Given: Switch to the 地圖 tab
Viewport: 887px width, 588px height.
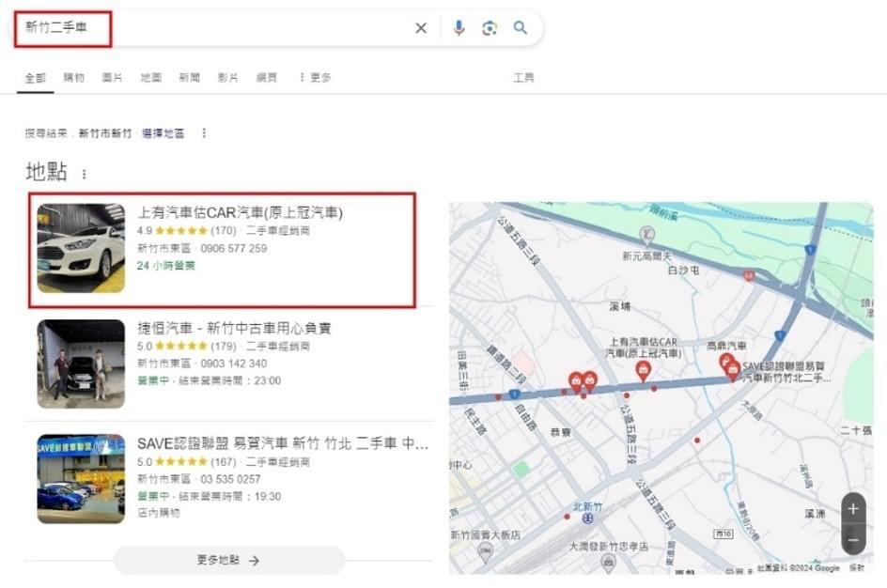Looking at the screenshot, I should 151,77.
